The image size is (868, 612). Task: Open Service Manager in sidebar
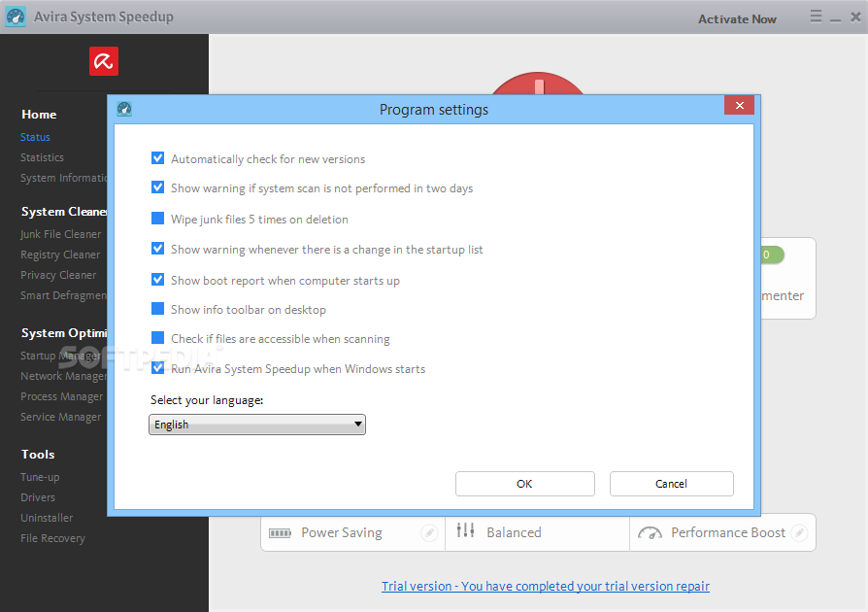coord(61,417)
